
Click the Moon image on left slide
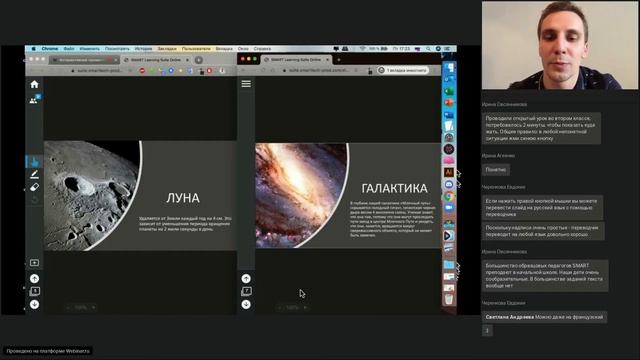(92, 195)
